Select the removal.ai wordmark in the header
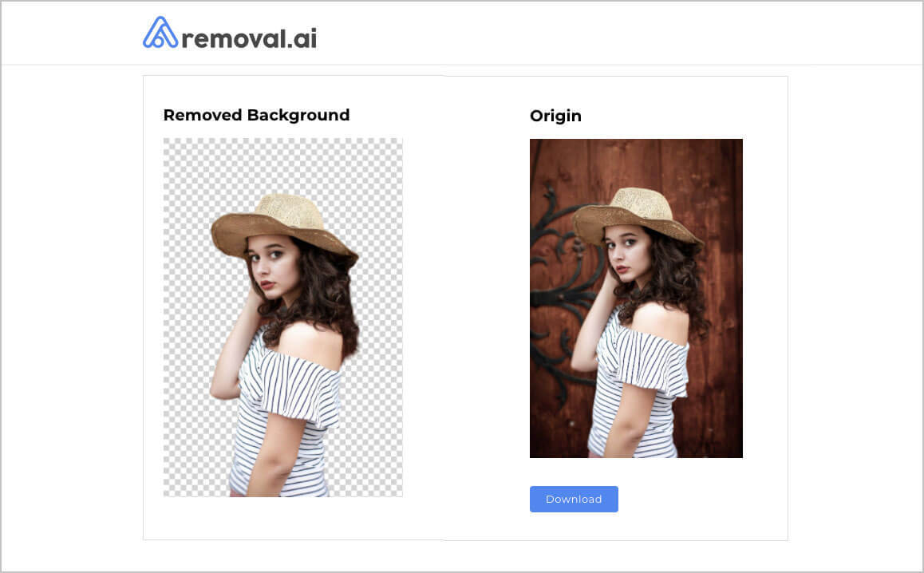The height and width of the screenshot is (573, 924). (250, 34)
